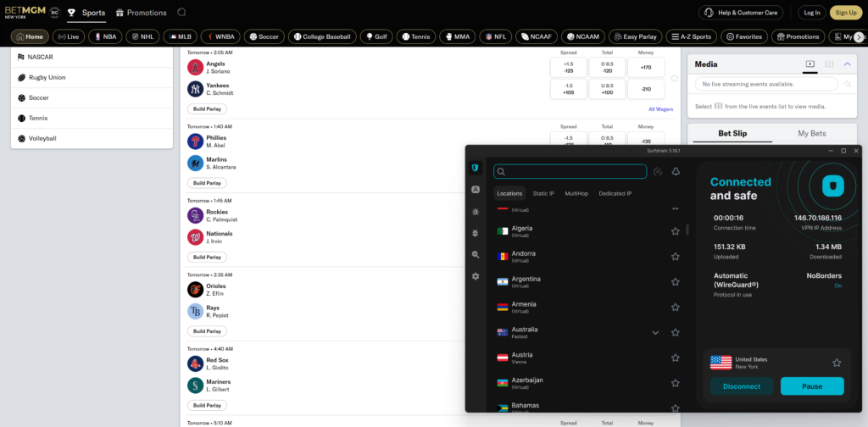868x427 pixels.
Task: Open Surfshark settings gear icon
Action: tap(475, 276)
